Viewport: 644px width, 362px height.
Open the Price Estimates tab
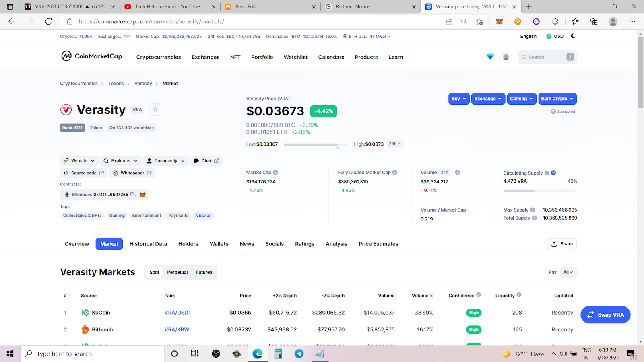[x=379, y=244]
